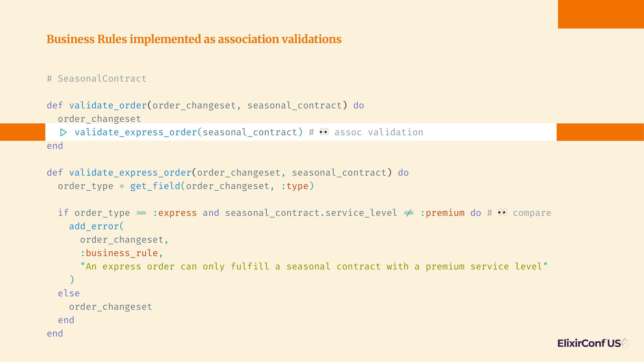
Task: Click the add_error function call
Action: click(x=96, y=226)
